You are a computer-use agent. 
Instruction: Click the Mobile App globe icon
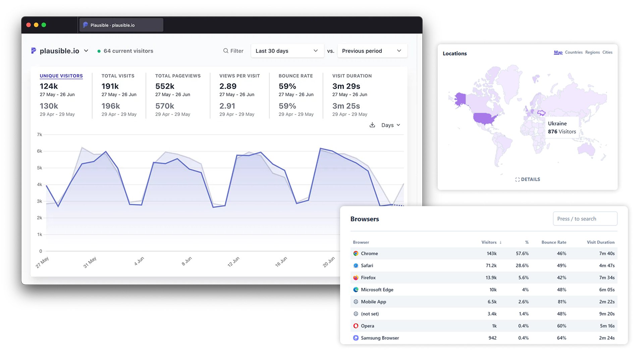tap(356, 302)
